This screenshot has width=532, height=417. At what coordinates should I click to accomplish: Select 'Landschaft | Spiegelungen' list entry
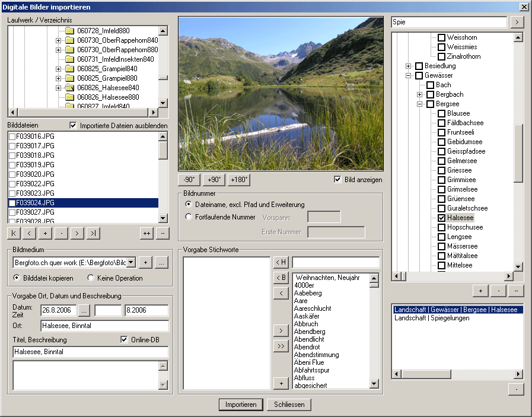click(x=432, y=318)
